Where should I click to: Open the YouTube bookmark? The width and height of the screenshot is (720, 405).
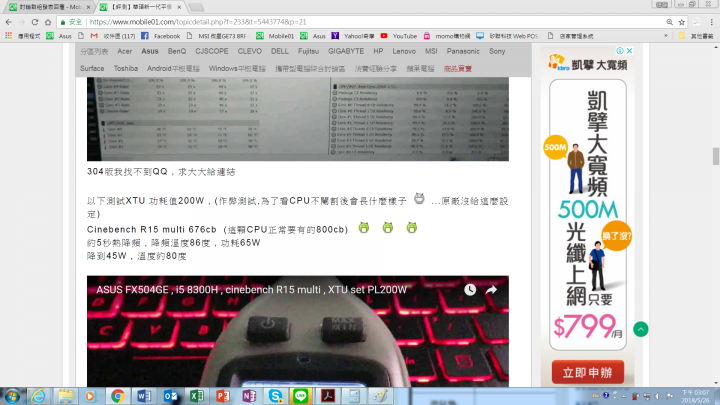click(x=399, y=36)
